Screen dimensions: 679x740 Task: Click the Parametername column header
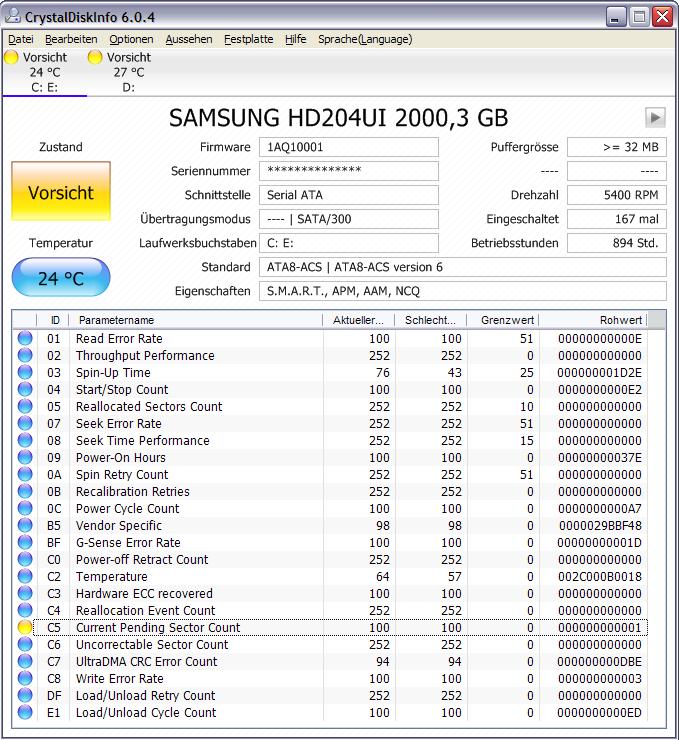tap(196, 320)
